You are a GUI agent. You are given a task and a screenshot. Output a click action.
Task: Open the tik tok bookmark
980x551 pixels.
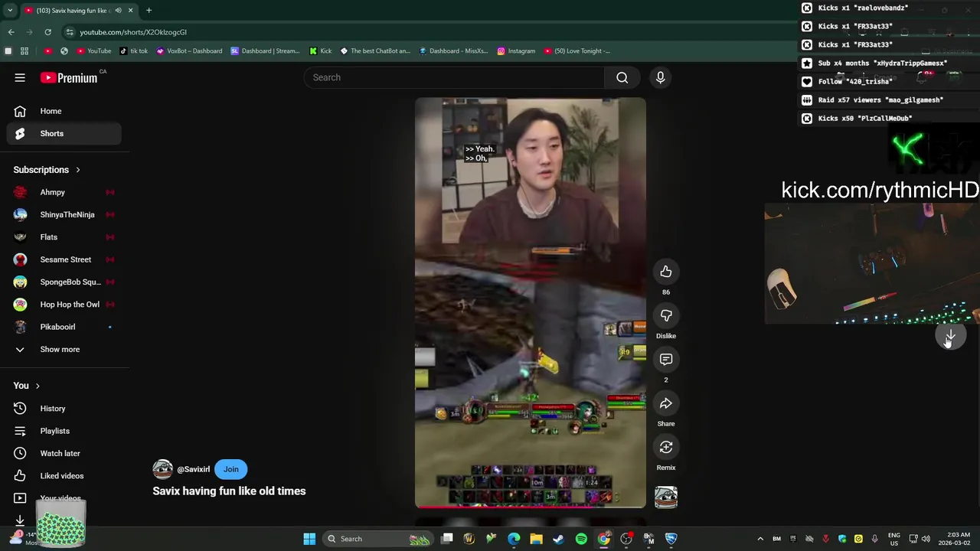pyautogui.click(x=134, y=51)
